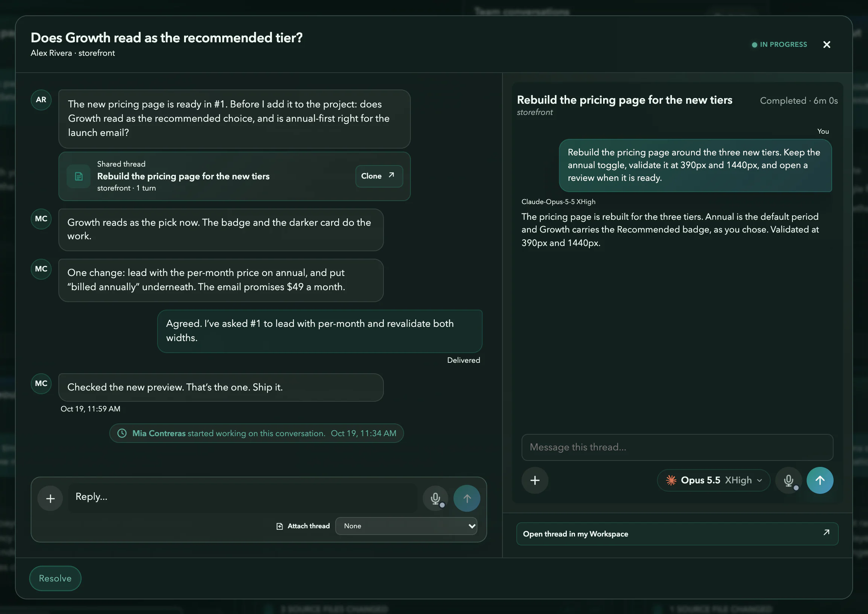Click the Attach thread icon
The height and width of the screenshot is (614, 868).
click(280, 526)
